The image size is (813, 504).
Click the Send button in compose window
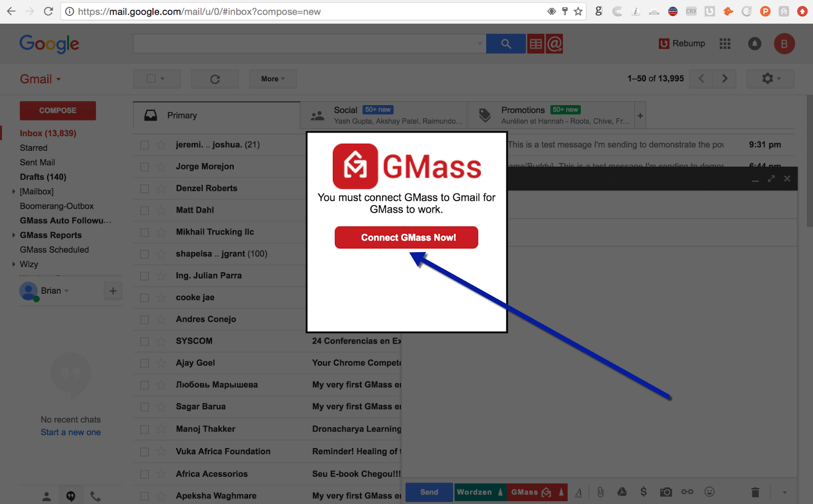tap(429, 492)
